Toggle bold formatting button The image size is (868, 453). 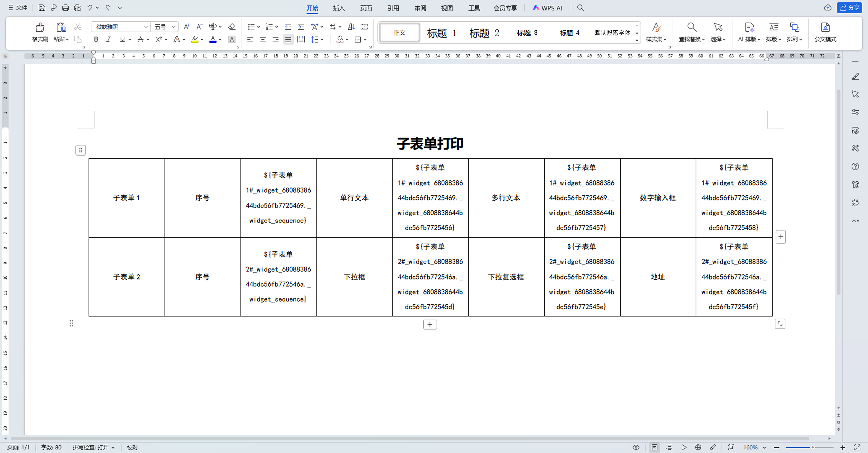96,39
